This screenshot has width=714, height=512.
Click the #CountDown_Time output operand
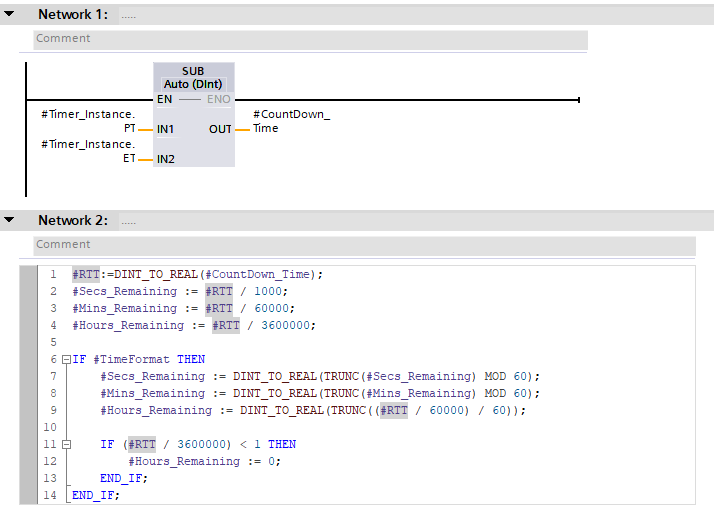coord(291,121)
